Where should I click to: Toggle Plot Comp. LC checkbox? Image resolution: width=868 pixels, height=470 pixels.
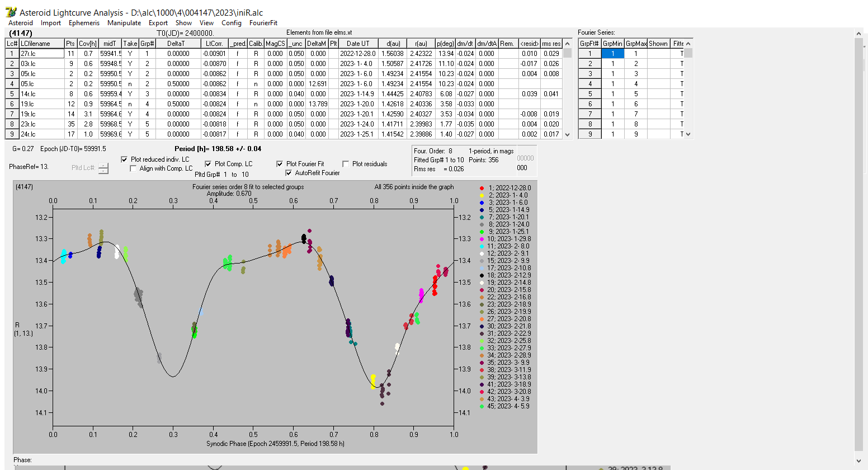click(x=208, y=164)
